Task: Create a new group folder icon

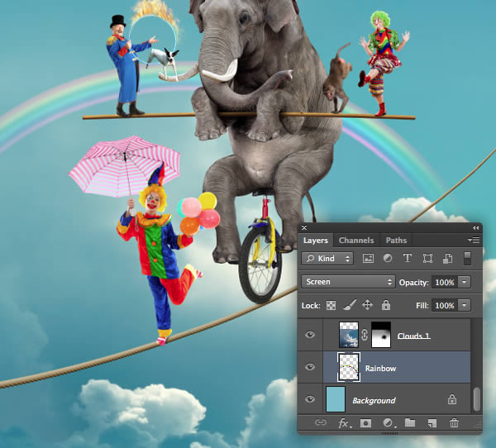Action: (410, 422)
